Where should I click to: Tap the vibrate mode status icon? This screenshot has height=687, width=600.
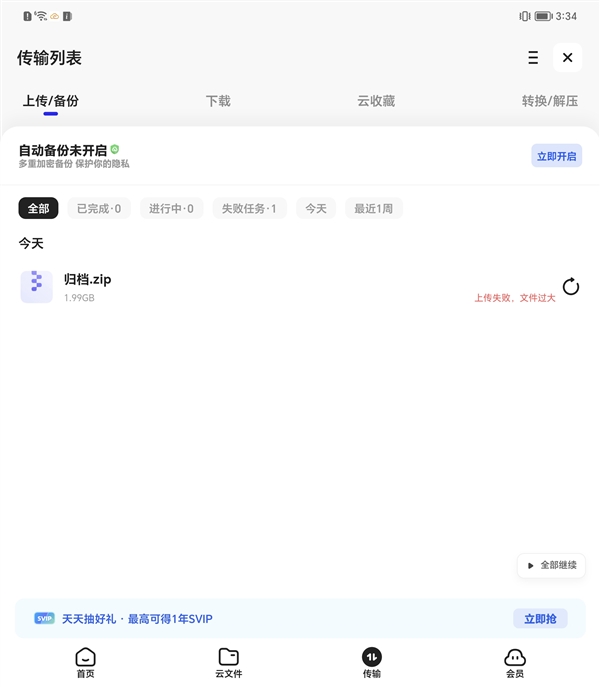tap(525, 16)
